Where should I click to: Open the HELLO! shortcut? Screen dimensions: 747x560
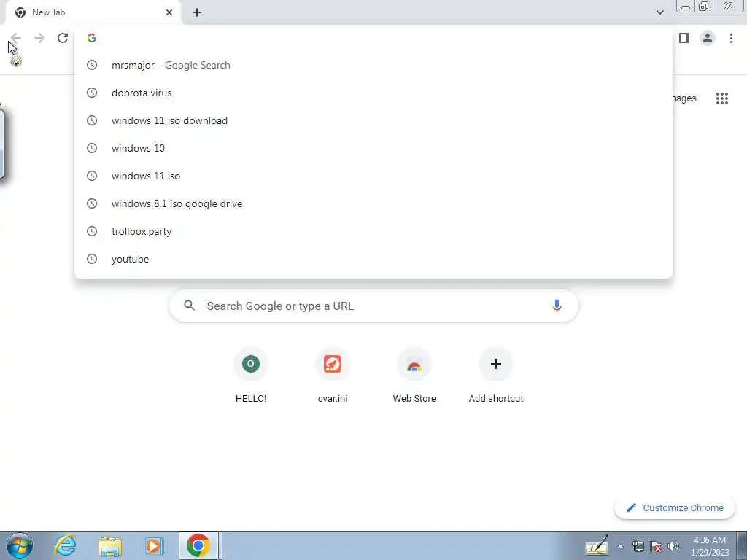[251, 376]
